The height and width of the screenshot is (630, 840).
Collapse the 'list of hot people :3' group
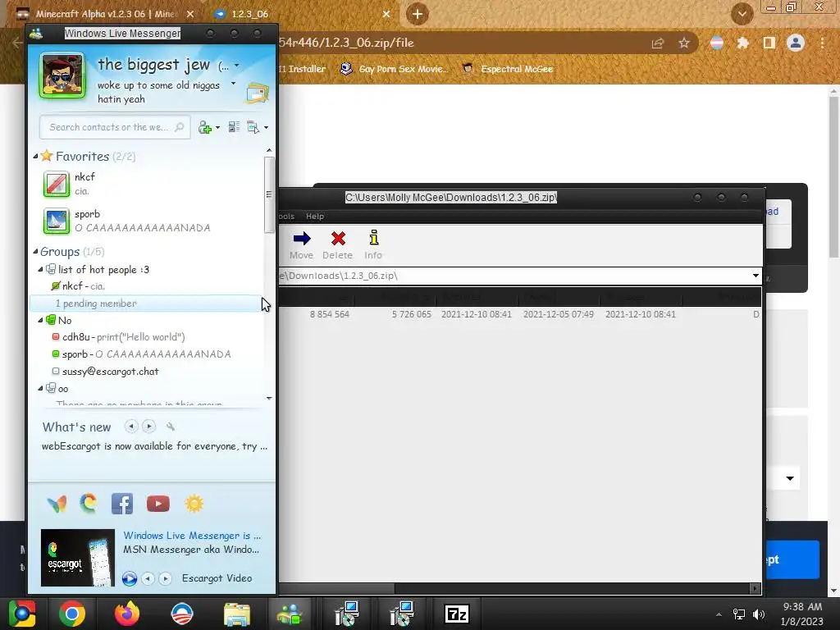[40, 269]
